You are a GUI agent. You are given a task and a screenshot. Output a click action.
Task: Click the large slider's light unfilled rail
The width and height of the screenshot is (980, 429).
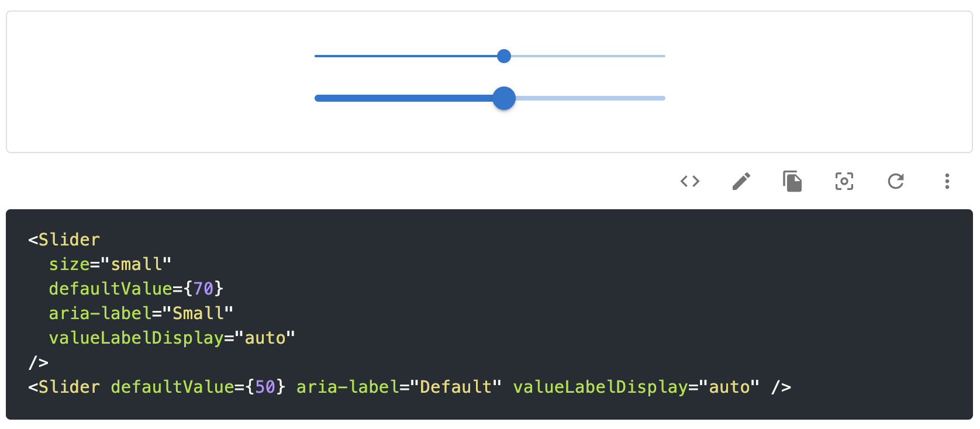(x=591, y=98)
